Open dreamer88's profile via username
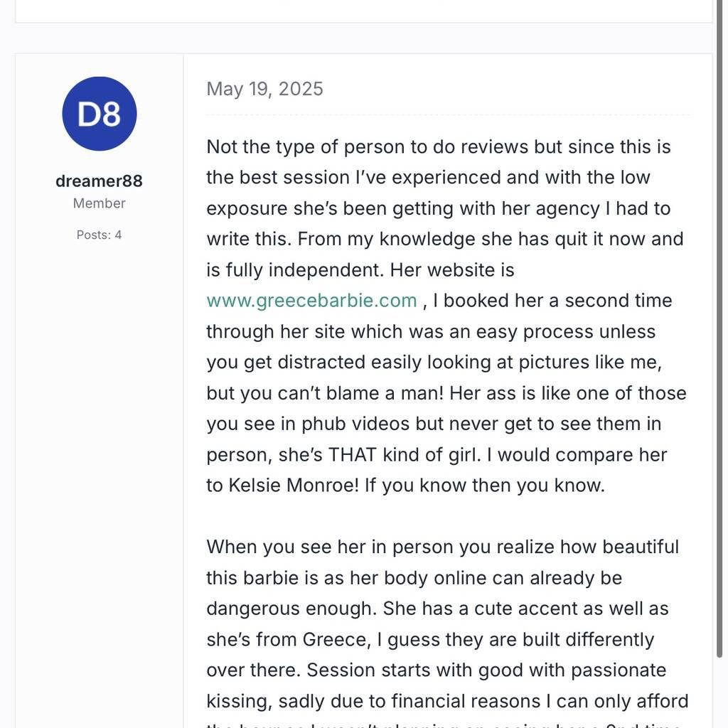728x728 pixels. coord(100,181)
